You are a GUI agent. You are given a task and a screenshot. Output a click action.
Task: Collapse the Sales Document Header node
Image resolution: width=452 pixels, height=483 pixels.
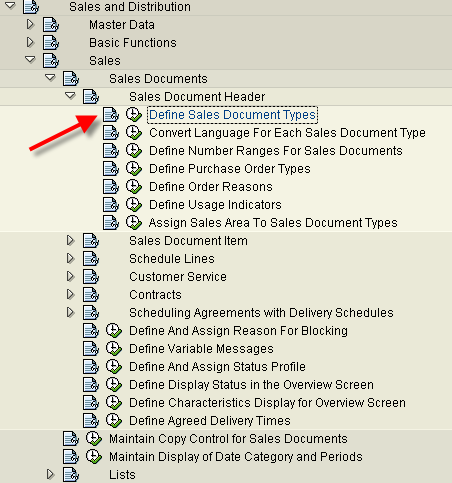[x=70, y=96]
